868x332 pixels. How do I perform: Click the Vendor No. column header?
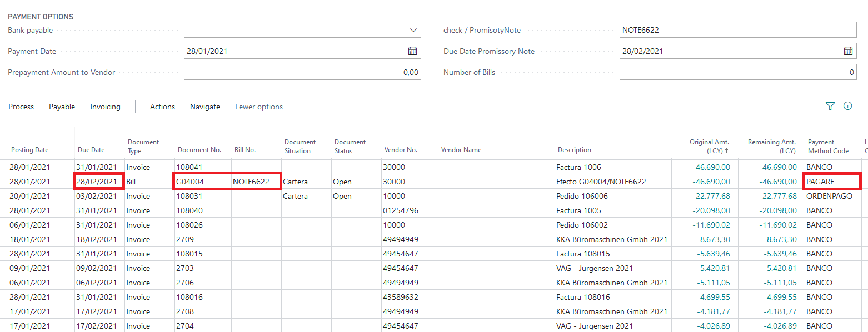[x=401, y=150]
